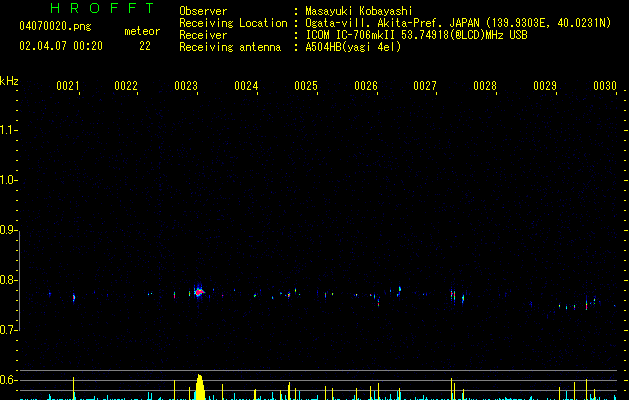The width and height of the screenshot is (629, 400).
Task: Click time marker 0029
Action: click(545, 86)
